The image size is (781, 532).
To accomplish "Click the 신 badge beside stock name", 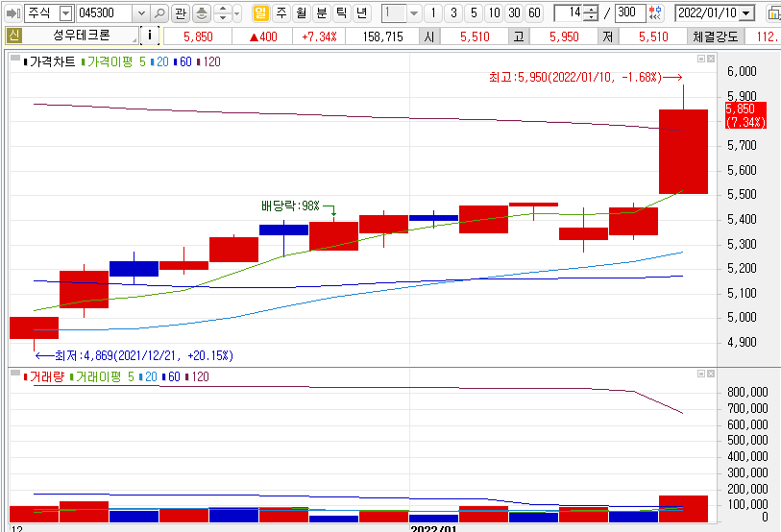I will click(14, 36).
